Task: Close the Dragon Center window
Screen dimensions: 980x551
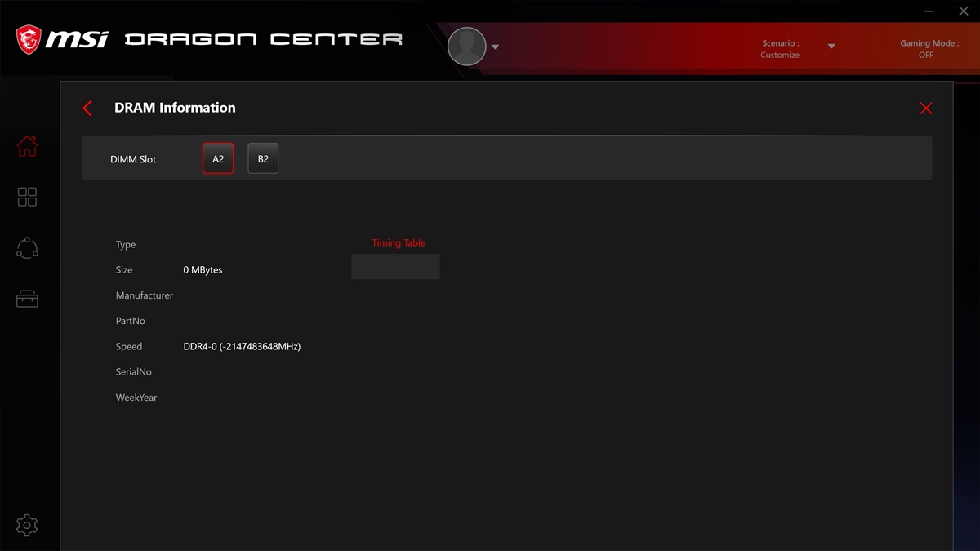Action: 962,11
